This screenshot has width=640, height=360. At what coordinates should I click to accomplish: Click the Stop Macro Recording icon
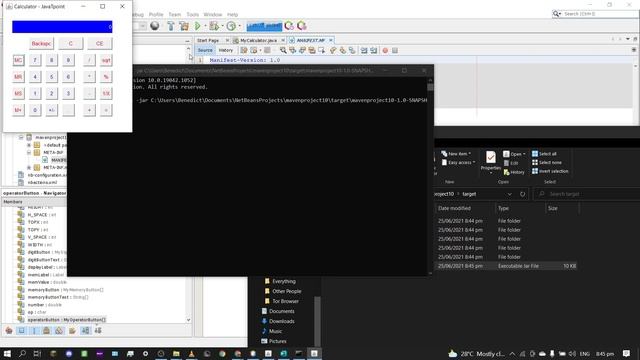tap(395, 50)
